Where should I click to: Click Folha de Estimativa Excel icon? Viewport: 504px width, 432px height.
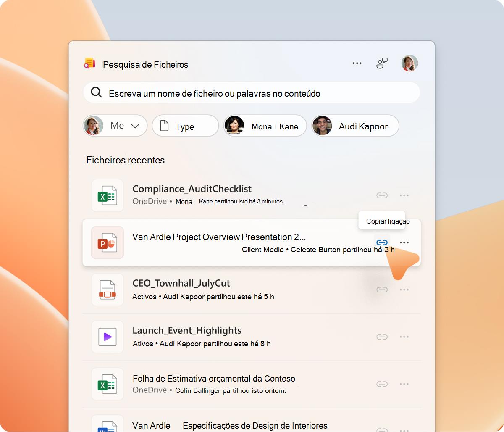(108, 384)
